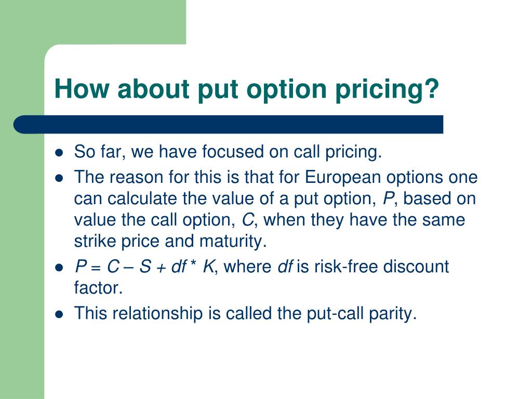Screen dimensions: 532x399
Task: Click the first bullet point marker
Action: (x=59, y=152)
